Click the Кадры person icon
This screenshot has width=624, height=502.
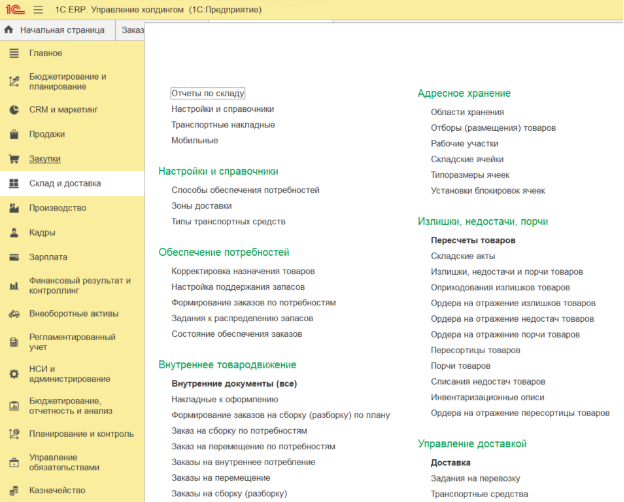tap(14, 232)
